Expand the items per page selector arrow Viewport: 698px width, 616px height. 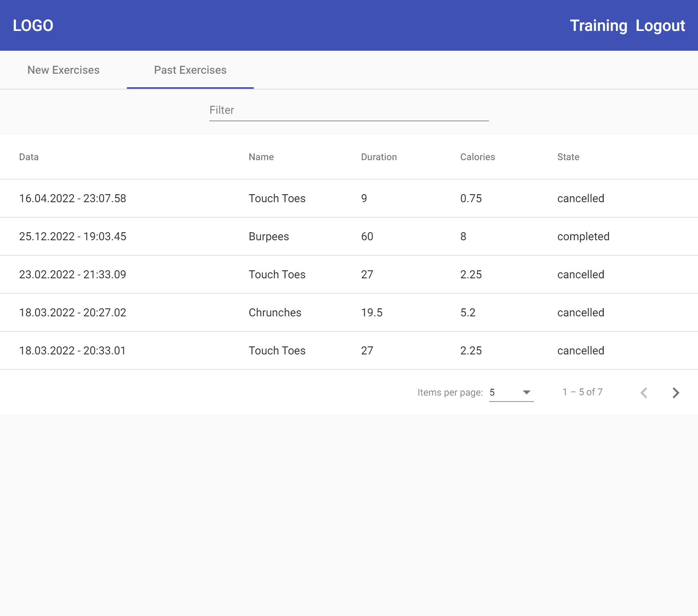coord(526,392)
